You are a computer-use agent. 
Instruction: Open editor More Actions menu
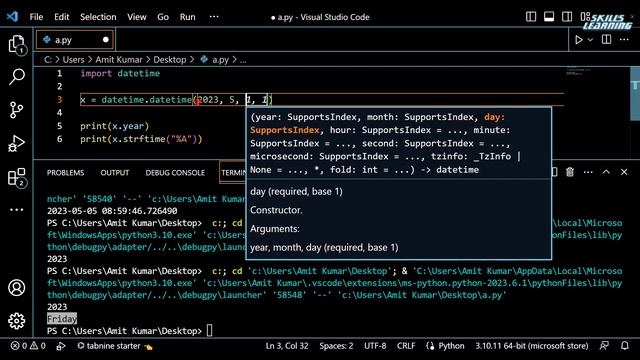click(624, 40)
